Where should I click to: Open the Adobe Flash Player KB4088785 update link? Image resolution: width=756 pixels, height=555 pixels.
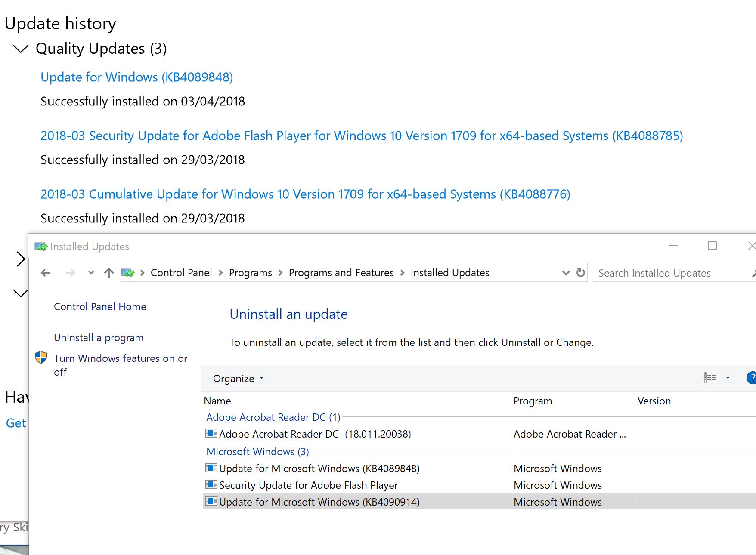pos(362,136)
